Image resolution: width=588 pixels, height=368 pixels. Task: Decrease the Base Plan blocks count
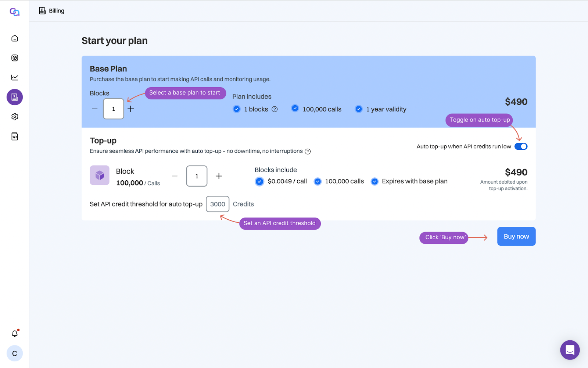95,109
